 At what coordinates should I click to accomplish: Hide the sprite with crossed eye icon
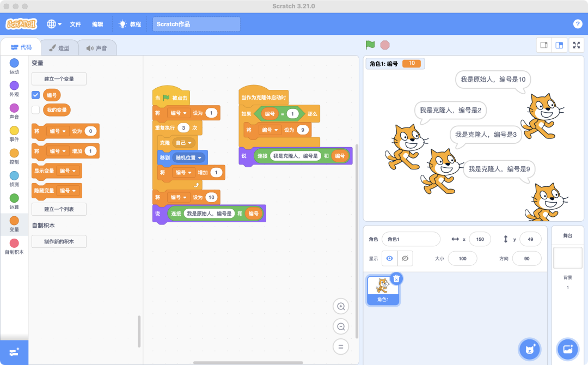[x=405, y=258]
